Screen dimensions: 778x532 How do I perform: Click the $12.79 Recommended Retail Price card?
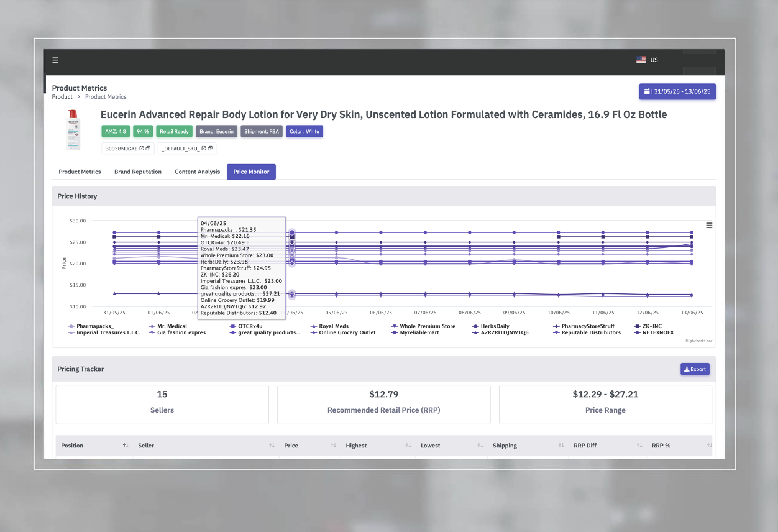tap(384, 405)
